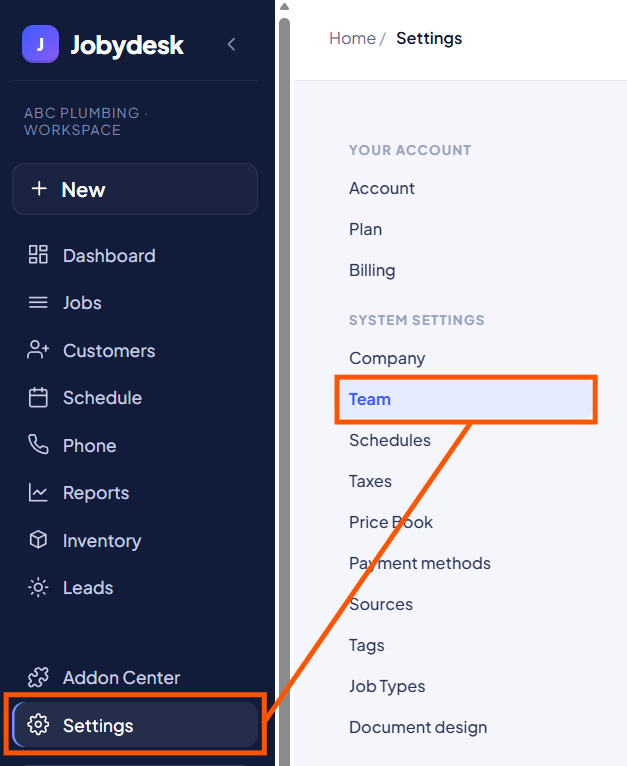
Task: Go to Home breadcrumb link
Action: pyautogui.click(x=352, y=38)
